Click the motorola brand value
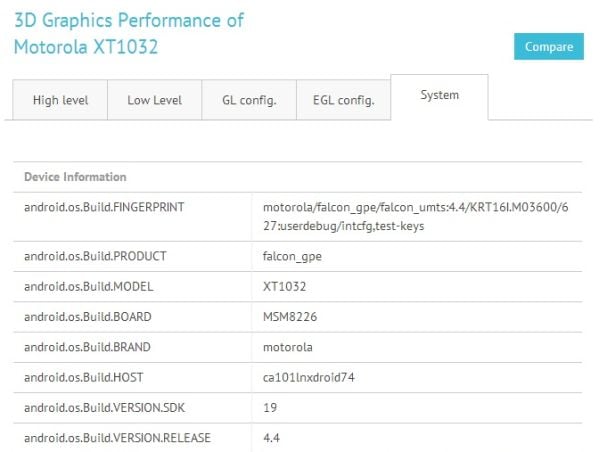Screen dimensions: 600x452 tap(287, 347)
